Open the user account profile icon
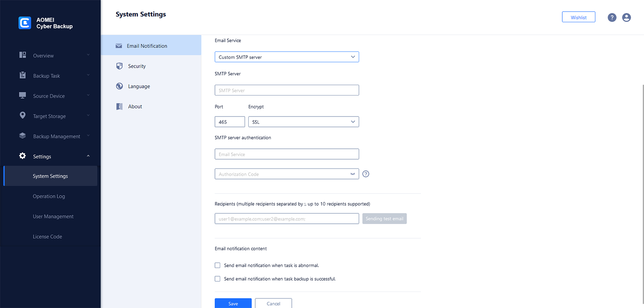644x308 pixels. (626, 18)
